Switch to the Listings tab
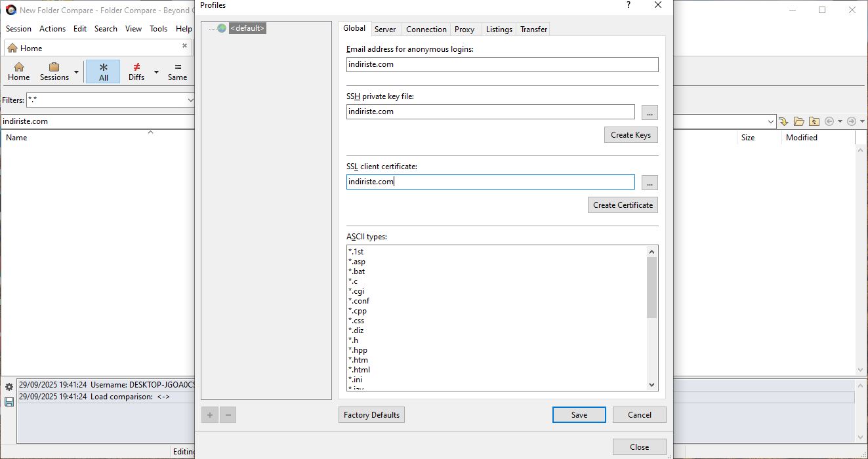The width and height of the screenshot is (868, 459). tap(499, 30)
